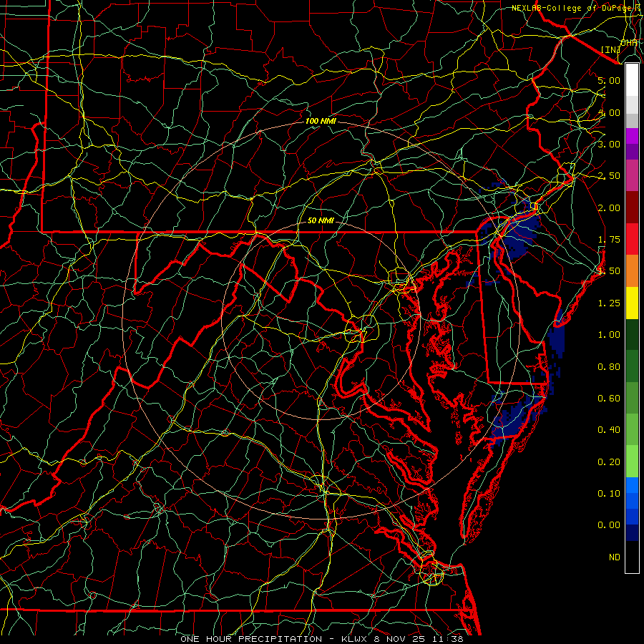
Task: Click the orange 1.50 legend swatch
Action: pyautogui.click(x=632, y=271)
